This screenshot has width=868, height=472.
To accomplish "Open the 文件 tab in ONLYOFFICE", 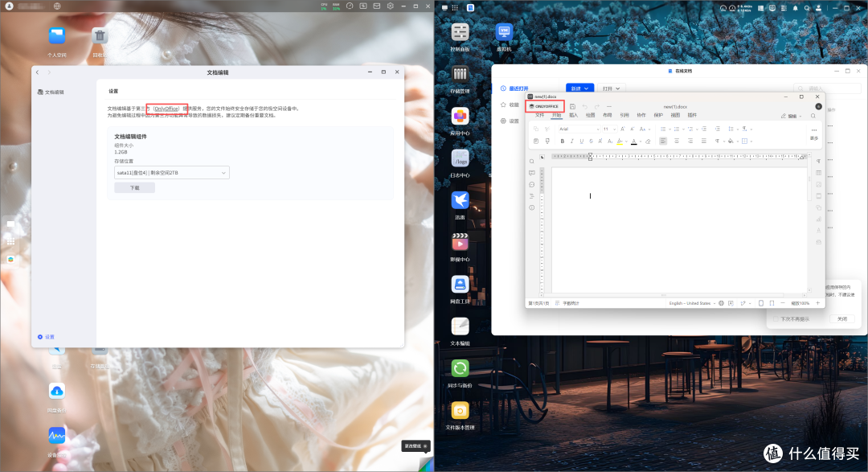I will [x=540, y=115].
